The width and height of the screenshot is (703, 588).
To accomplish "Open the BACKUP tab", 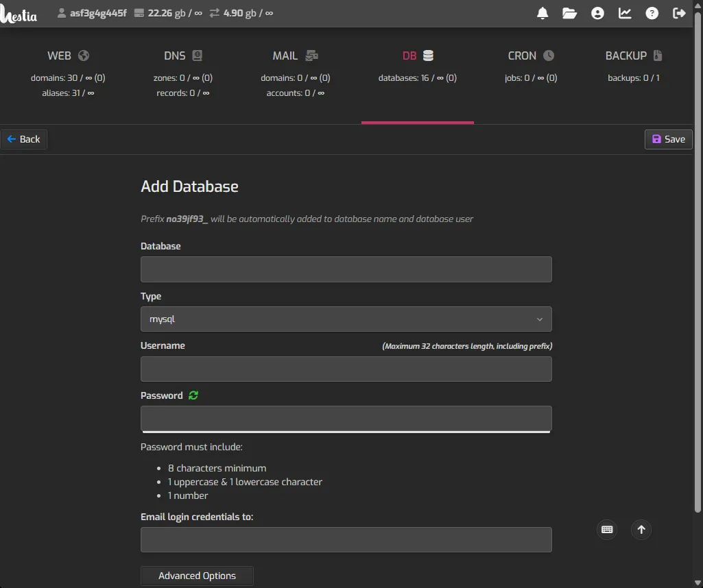I will coord(633,56).
